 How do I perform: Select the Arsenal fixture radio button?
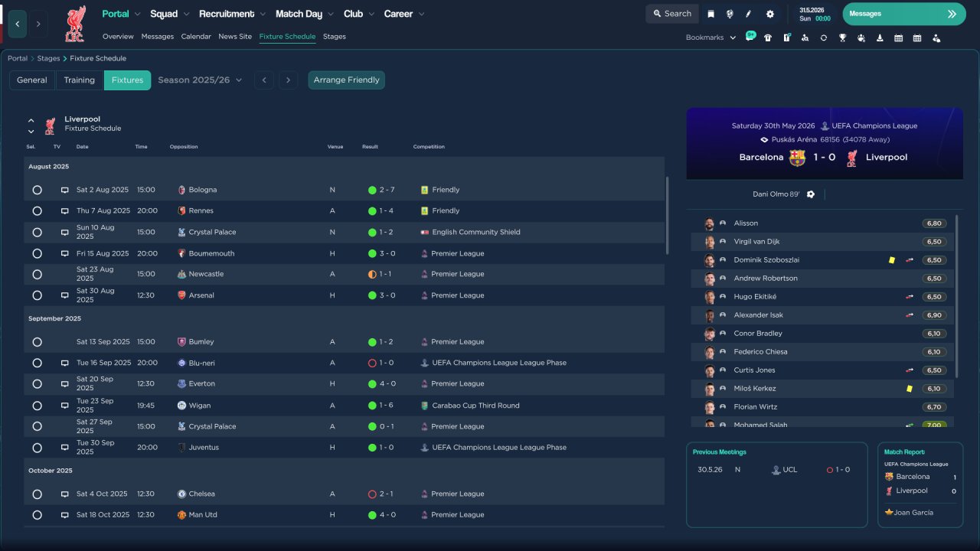point(37,295)
